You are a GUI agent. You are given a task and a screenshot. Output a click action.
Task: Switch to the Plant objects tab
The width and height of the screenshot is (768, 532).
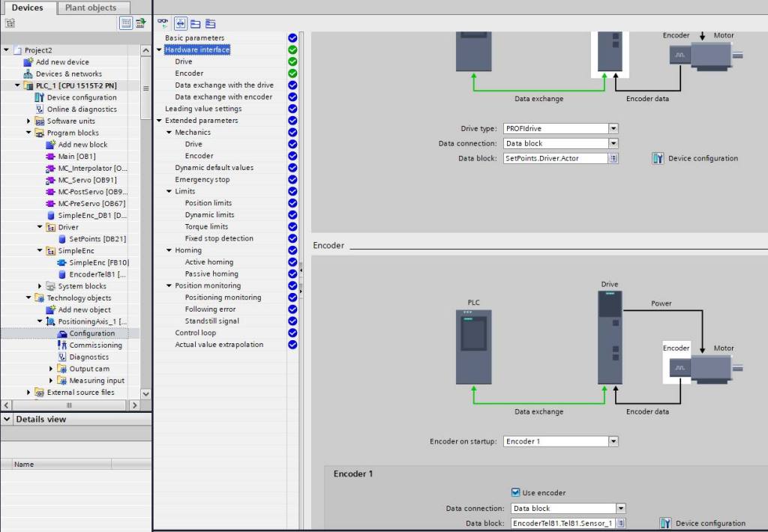[x=91, y=7]
